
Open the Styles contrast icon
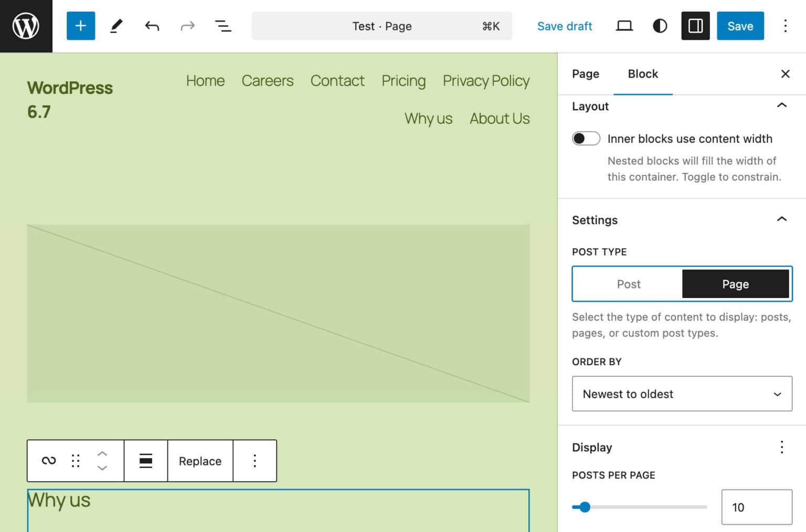pos(660,26)
